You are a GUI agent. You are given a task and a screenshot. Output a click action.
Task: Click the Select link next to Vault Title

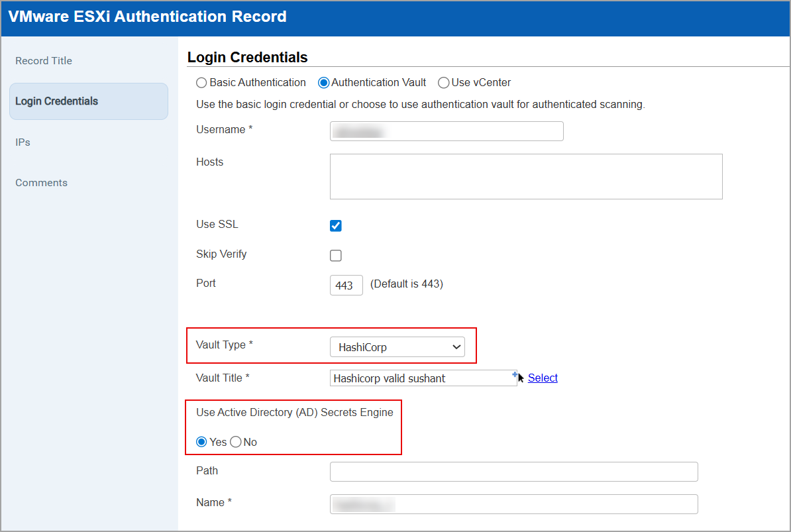tap(543, 378)
